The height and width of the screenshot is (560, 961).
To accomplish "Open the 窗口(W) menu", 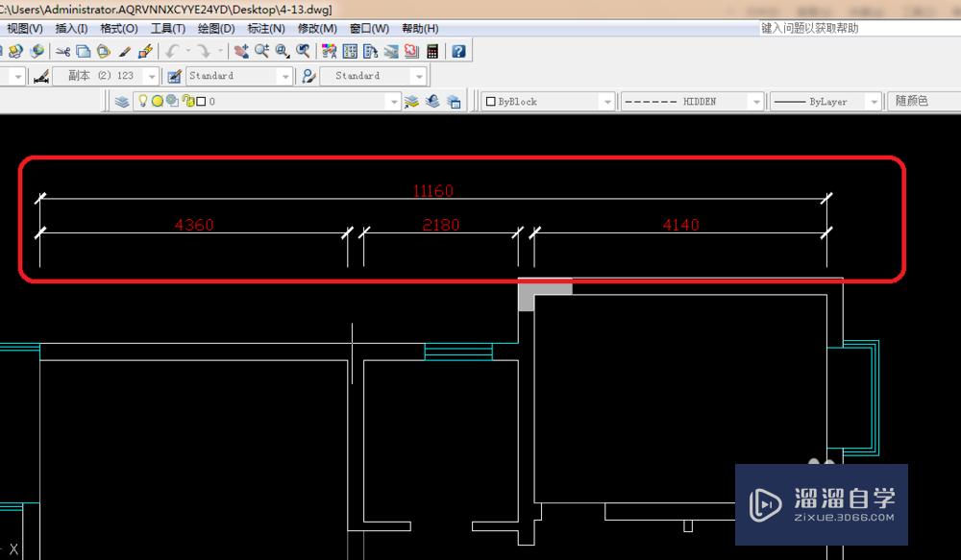I will [x=369, y=28].
